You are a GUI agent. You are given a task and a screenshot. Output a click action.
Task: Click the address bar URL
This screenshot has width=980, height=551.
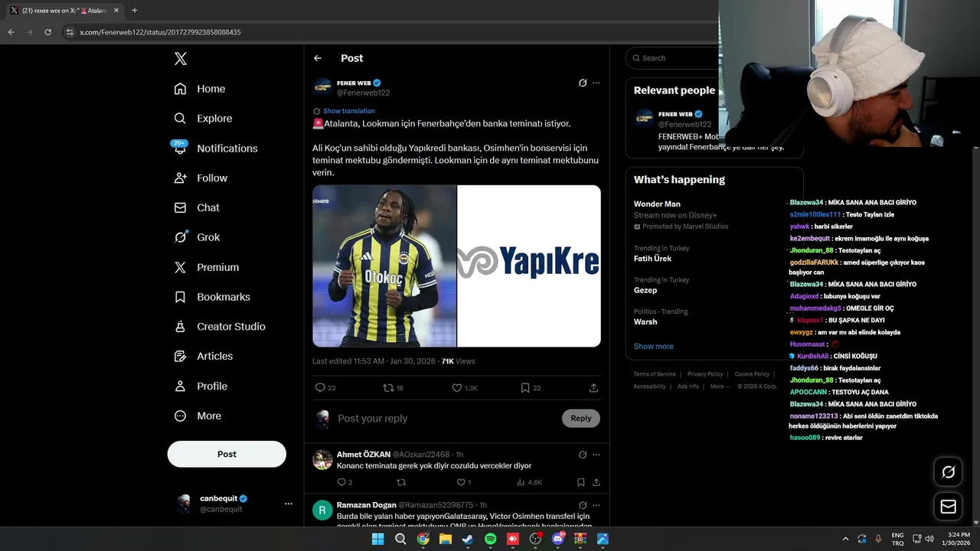(160, 32)
